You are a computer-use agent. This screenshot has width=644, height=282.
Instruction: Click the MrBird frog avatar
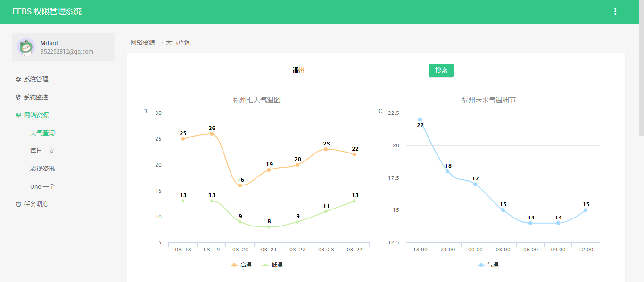[26, 47]
